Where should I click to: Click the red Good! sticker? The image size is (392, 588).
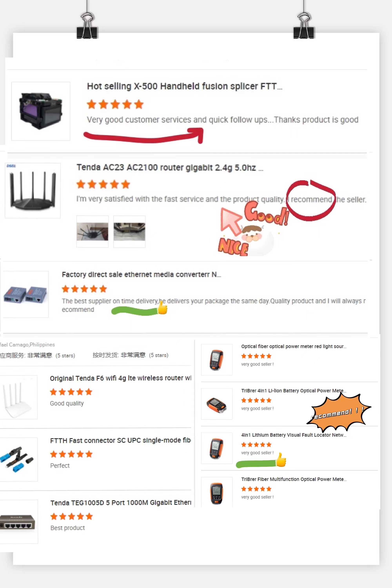point(267,214)
